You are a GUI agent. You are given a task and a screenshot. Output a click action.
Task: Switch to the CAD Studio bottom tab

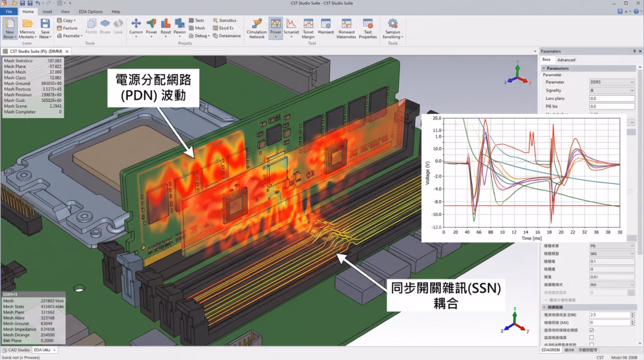(x=16, y=350)
